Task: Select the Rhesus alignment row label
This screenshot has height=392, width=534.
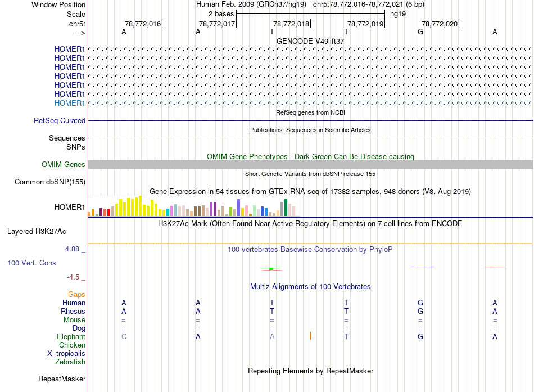Action: point(73,311)
